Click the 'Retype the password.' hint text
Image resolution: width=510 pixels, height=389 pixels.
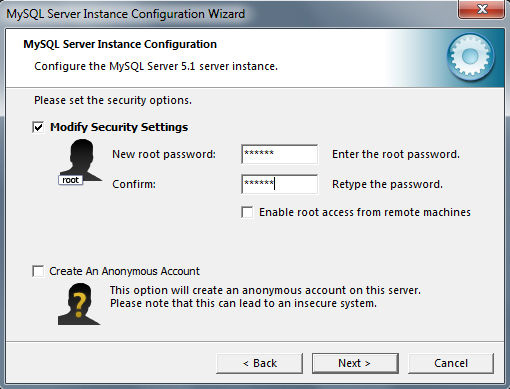pyautogui.click(x=387, y=184)
